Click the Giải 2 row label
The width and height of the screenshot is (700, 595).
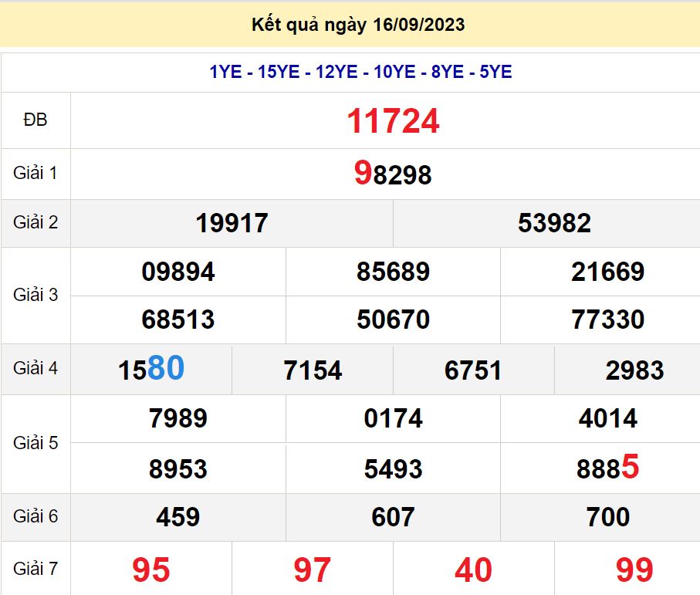pos(36,222)
